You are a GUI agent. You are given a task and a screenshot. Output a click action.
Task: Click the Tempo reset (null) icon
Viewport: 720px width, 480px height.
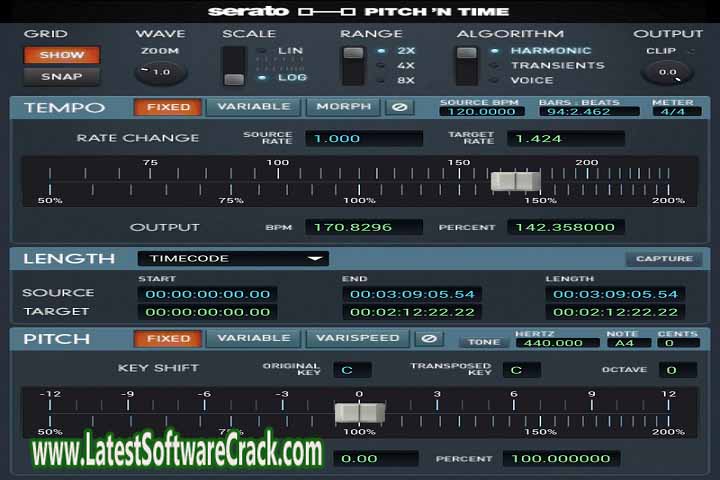(x=400, y=107)
